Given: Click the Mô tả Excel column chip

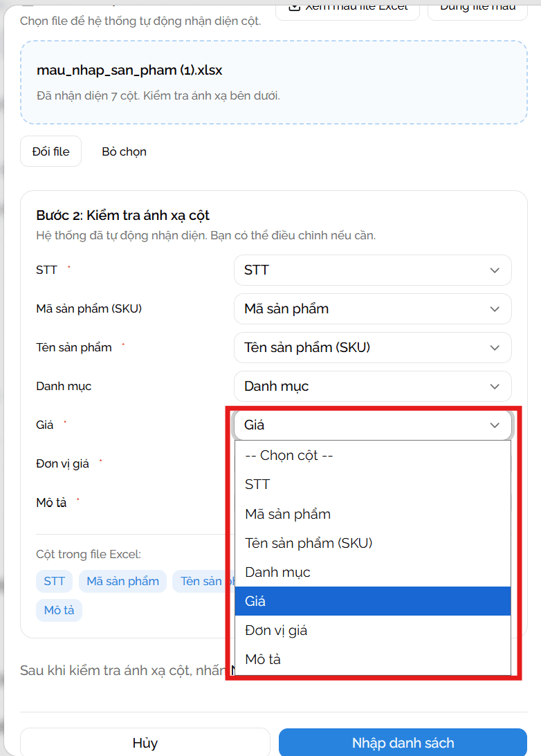Looking at the screenshot, I should pos(59,610).
